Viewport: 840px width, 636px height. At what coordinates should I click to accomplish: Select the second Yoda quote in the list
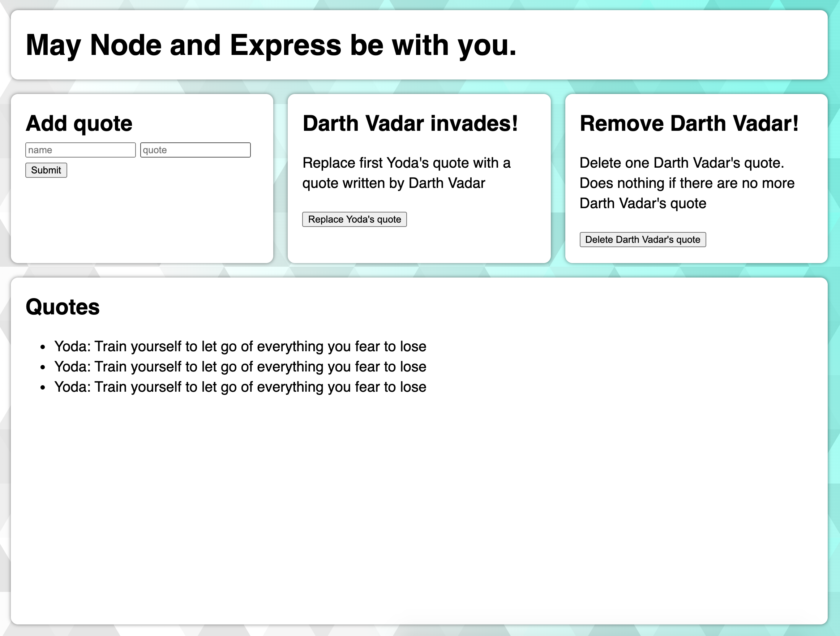[240, 366]
